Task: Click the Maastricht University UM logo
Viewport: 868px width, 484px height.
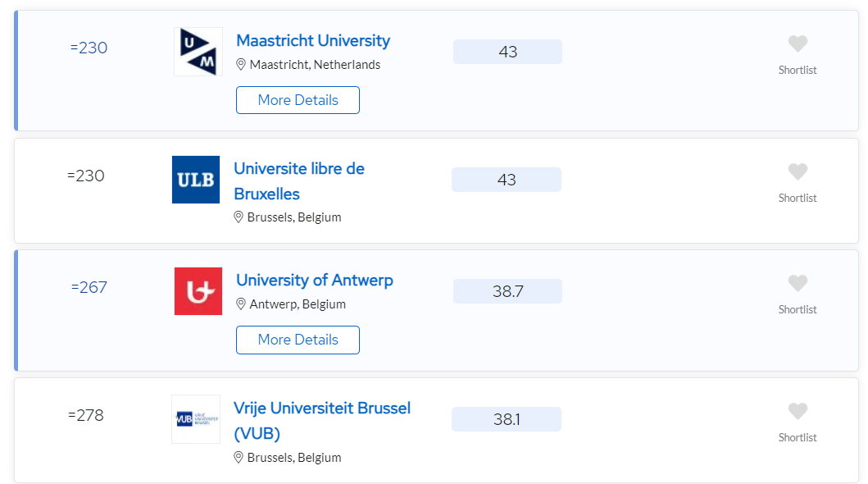Action: 198,52
